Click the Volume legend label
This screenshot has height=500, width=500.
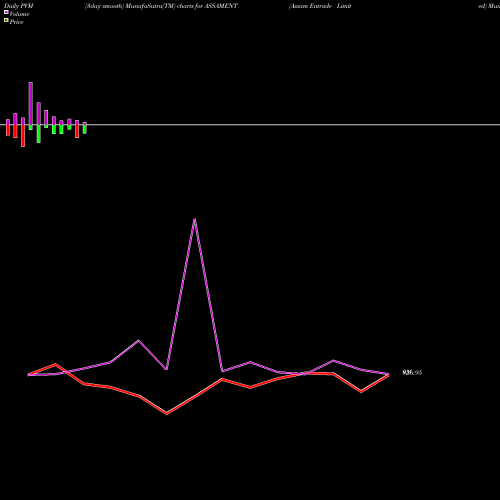[19, 14]
